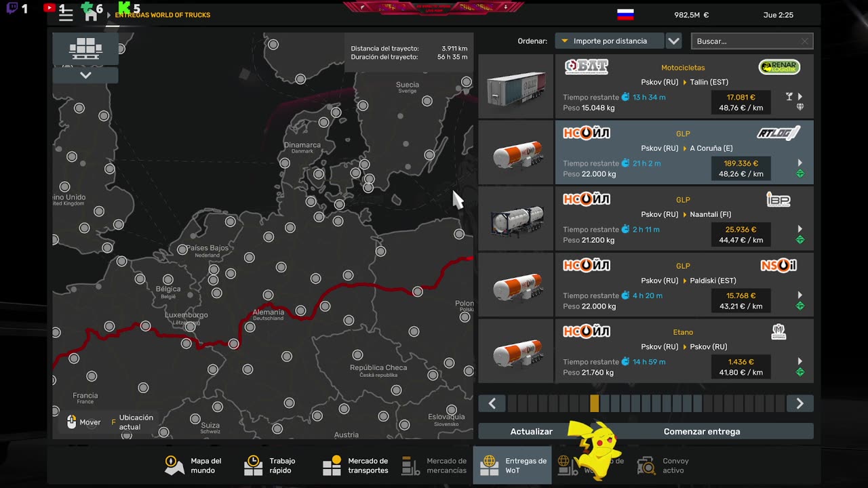Click the Renar Logistik company logo
Image resolution: width=868 pixels, height=488 pixels.
(779, 67)
